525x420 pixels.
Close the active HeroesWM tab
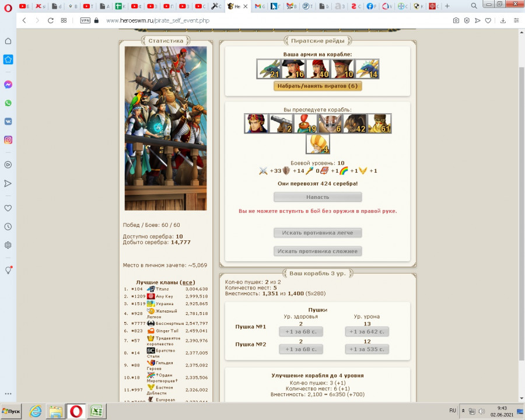tap(246, 6)
